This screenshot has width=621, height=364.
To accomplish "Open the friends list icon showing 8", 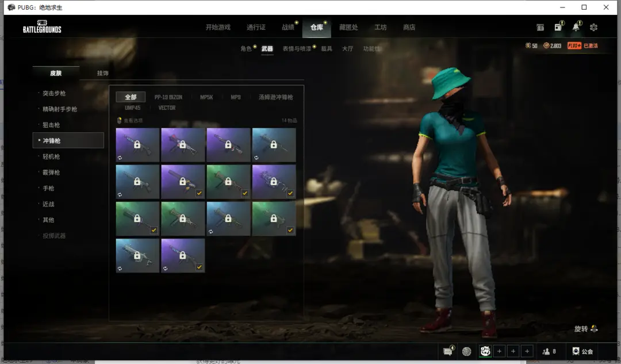I will pyautogui.click(x=546, y=351).
